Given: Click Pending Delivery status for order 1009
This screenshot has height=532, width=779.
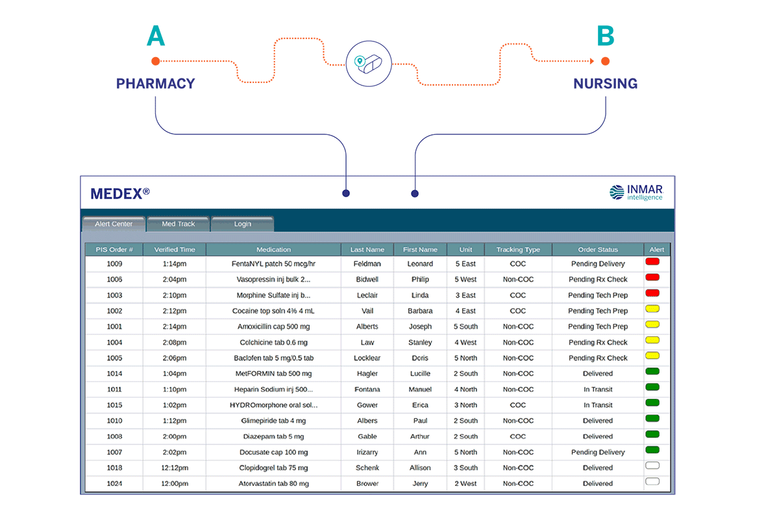Looking at the screenshot, I should click(x=598, y=264).
